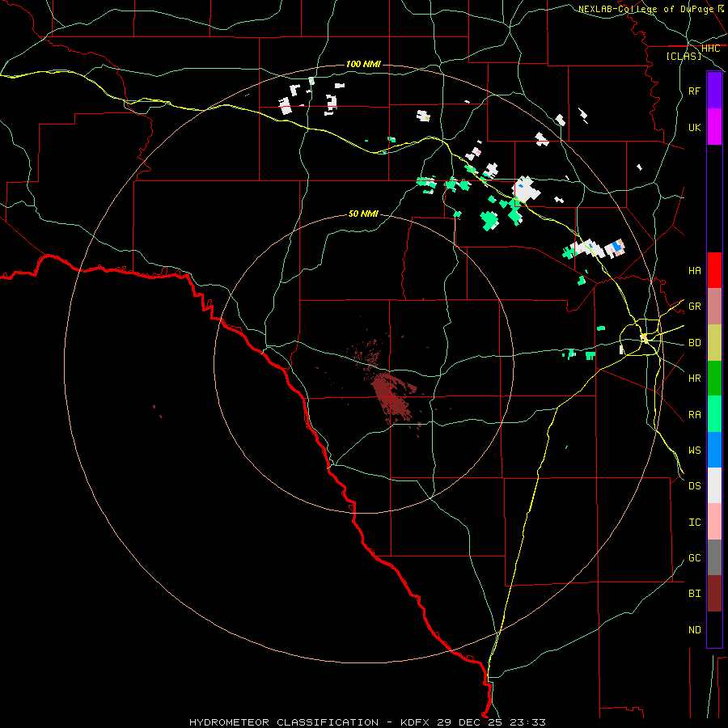Viewport: 728px width, 728px height.
Task: Pick the blue WS legend swatch
Action: point(714,450)
